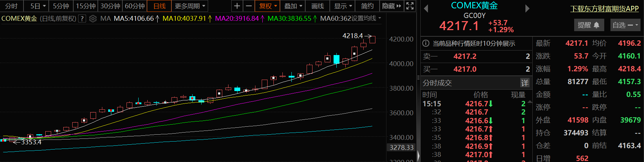Image resolution: width=644 pixels, height=162 pixels.
Task: Switch to 15分钟 period
Action: click(x=86, y=6)
